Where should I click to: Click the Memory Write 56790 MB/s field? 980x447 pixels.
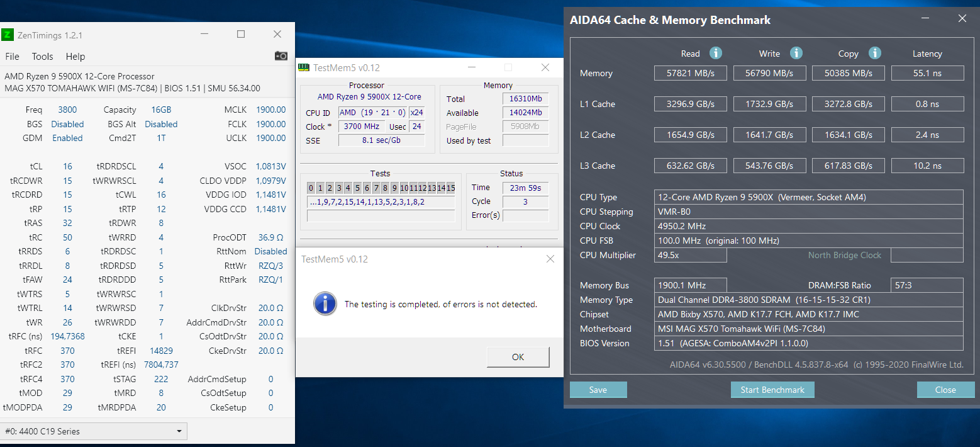point(769,73)
